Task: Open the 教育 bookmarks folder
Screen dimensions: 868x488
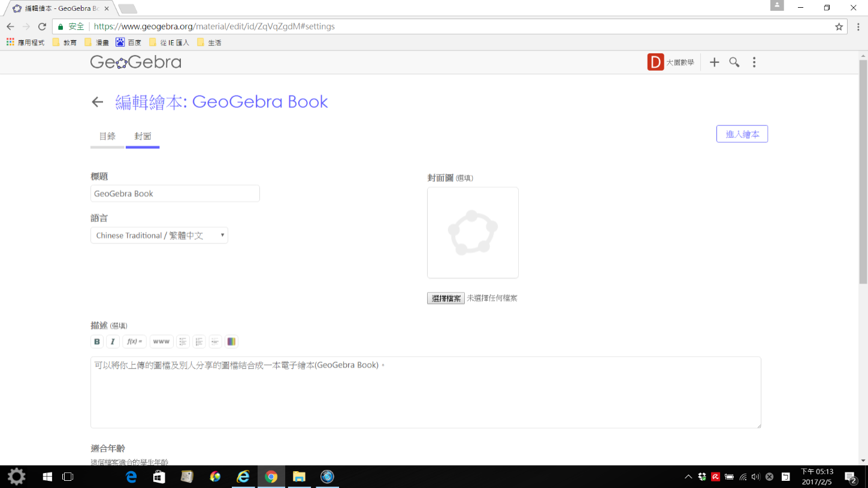Action: click(65, 43)
